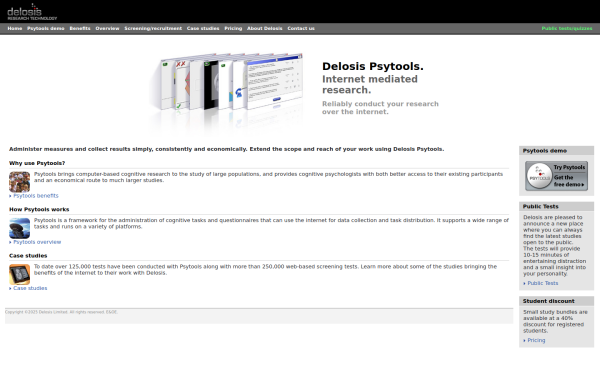Open the crowd icon beside Why use Psytools
Screen dimensions: 600x375
click(x=20, y=182)
